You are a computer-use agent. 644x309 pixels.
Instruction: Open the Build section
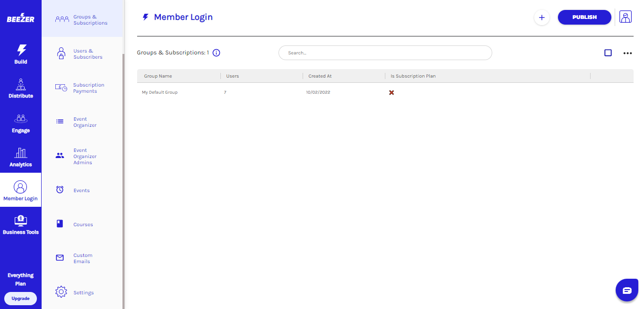tap(21, 54)
